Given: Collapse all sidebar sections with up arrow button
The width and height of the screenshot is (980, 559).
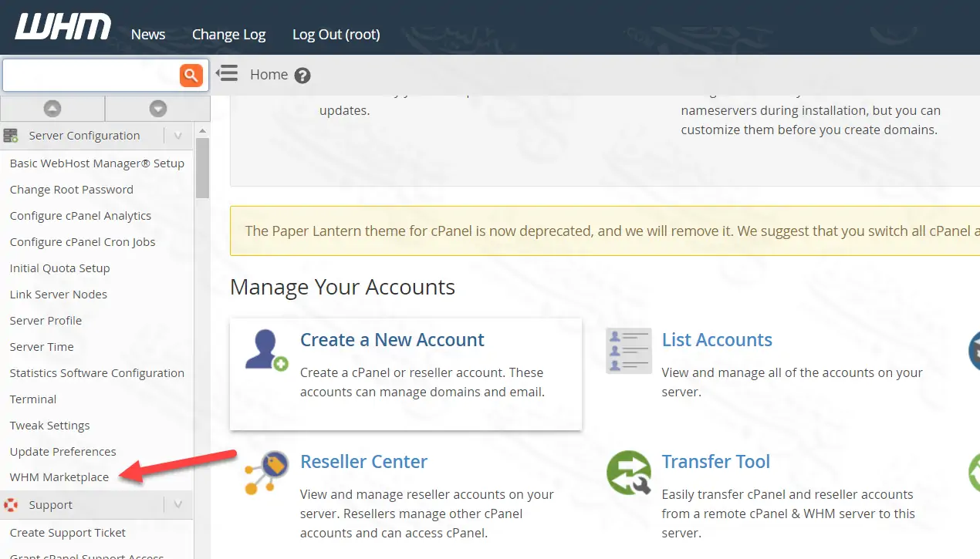Looking at the screenshot, I should [x=52, y=109].
